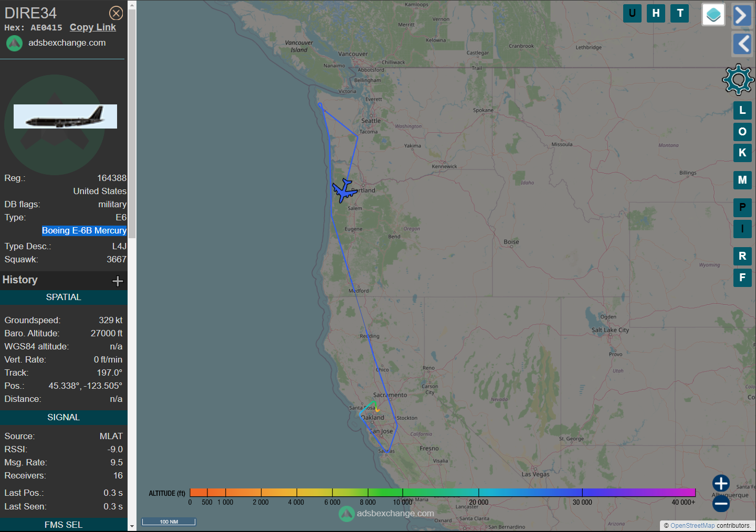The image size is (756, 532).
Task: Toggle the U map button
Action: pyautogui.click(x=632, y=13)
